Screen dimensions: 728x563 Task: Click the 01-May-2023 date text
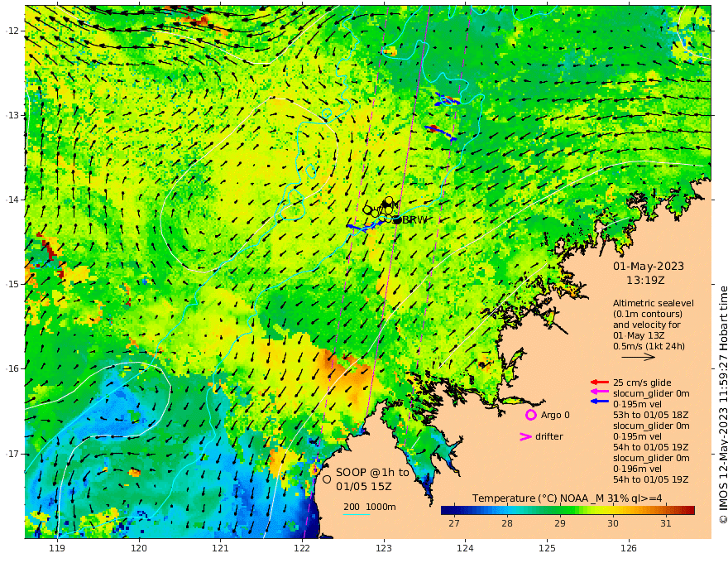pos(649,266)
